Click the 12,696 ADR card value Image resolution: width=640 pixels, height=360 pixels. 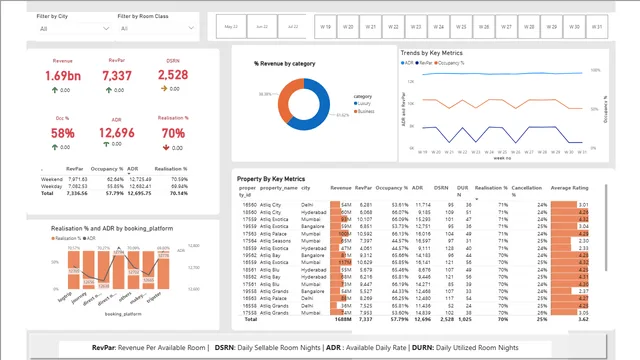[x=117, y=133]
